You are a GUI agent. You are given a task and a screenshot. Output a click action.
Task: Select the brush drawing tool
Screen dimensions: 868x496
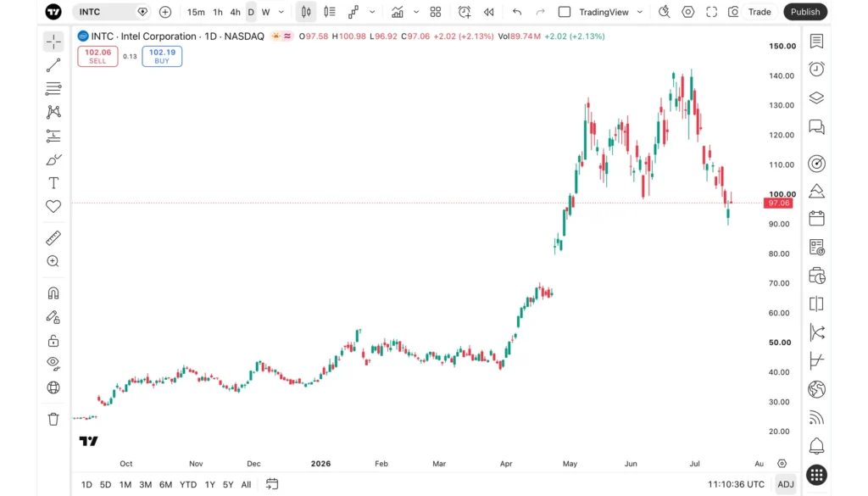point(53,159)
